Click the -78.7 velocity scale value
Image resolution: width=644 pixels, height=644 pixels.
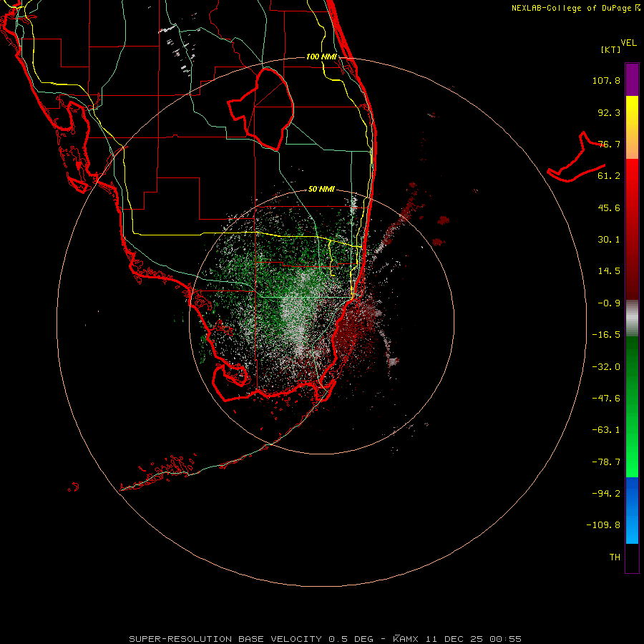click(x=606, y=462)
